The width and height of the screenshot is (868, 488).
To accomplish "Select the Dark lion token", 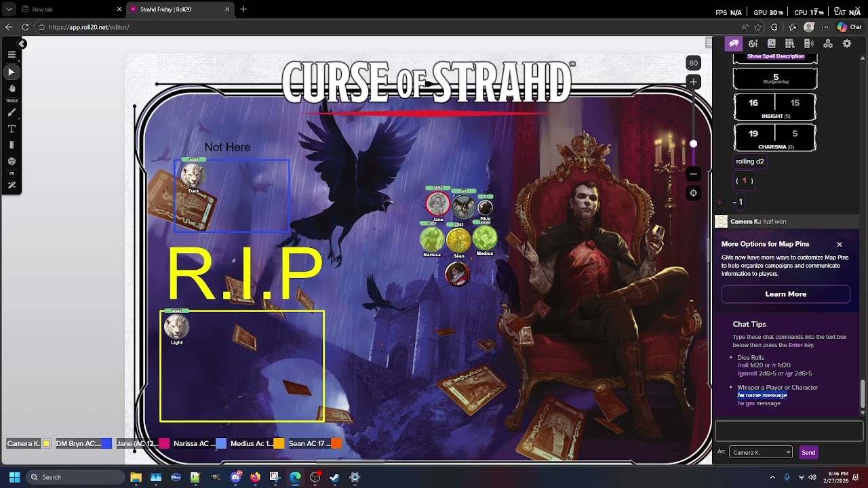I will [x=193, y=176].
